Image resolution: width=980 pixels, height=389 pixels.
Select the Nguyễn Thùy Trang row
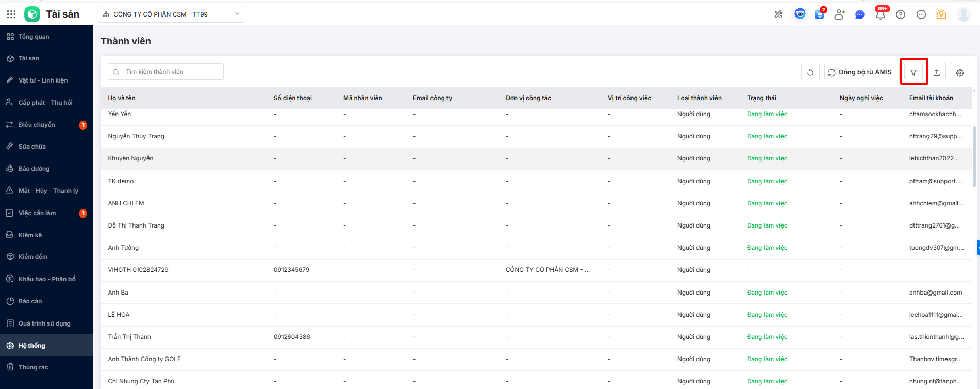[x=137, y=136]
